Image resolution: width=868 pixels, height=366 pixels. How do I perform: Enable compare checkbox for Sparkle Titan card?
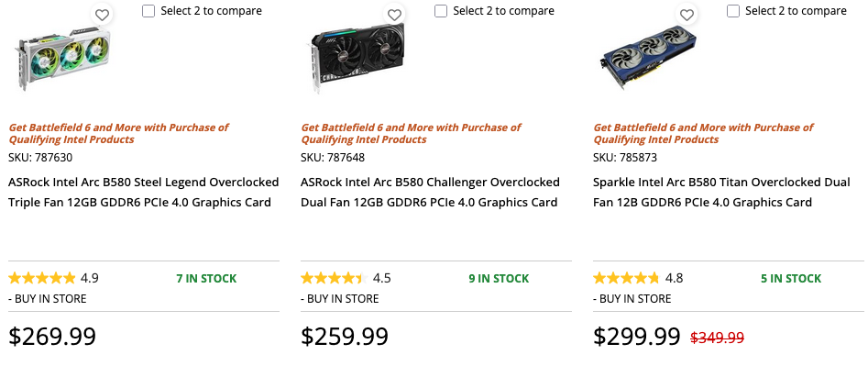coord(733,11)
